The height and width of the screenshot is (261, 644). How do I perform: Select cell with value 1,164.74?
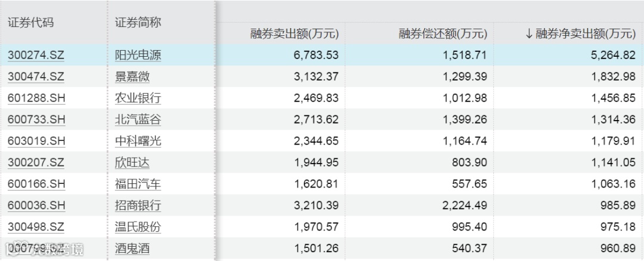tap(464, 141)
